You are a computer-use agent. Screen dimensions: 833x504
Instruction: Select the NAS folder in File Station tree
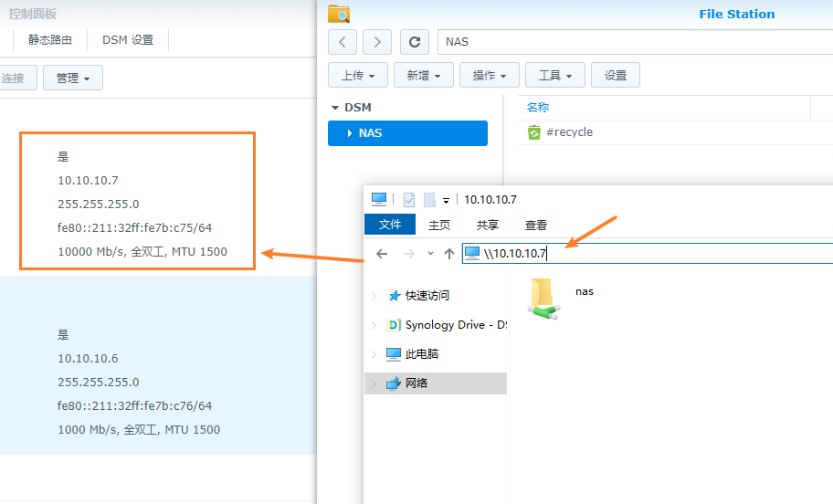pos(407,133)
